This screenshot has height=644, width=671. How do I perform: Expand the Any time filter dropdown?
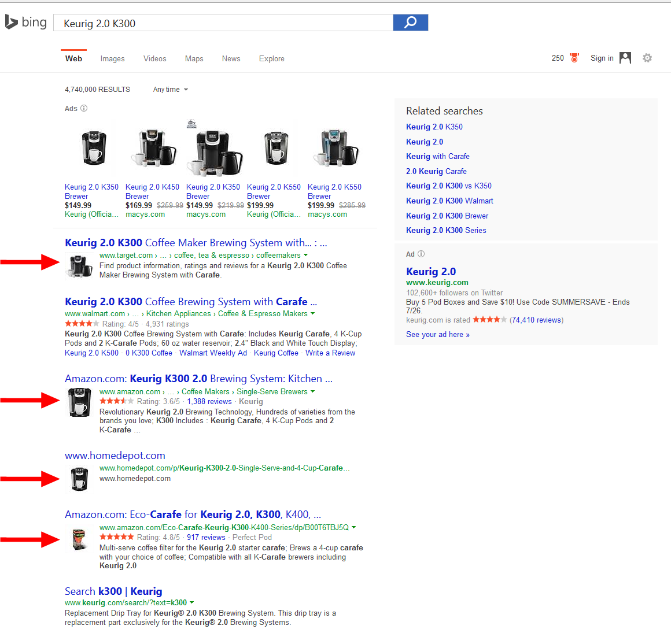[x=171, y=90]
